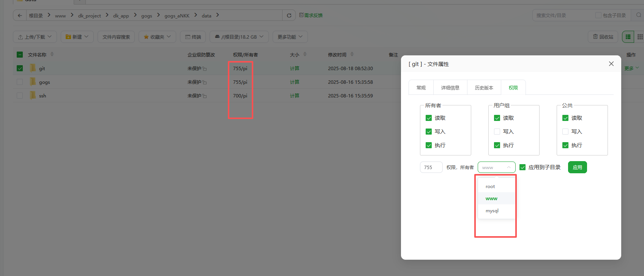Toggle include subdirectories search checkbox
Image resolution: width=644 pixels, height=276 pixels.
[x=598, y=15]
